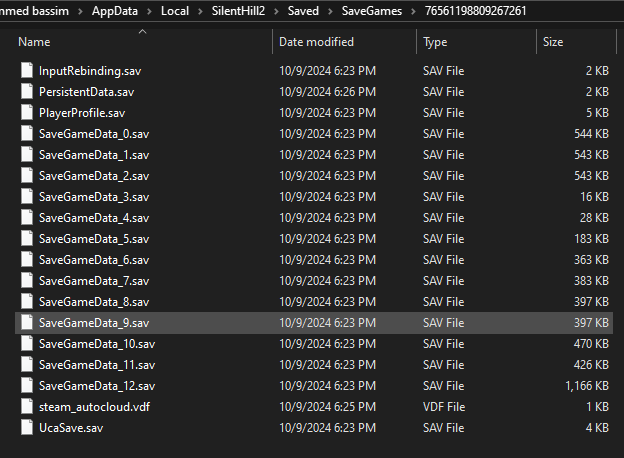Sort files by the Size column
This screenshot has height=458, width=624.
tap(553, 42)
